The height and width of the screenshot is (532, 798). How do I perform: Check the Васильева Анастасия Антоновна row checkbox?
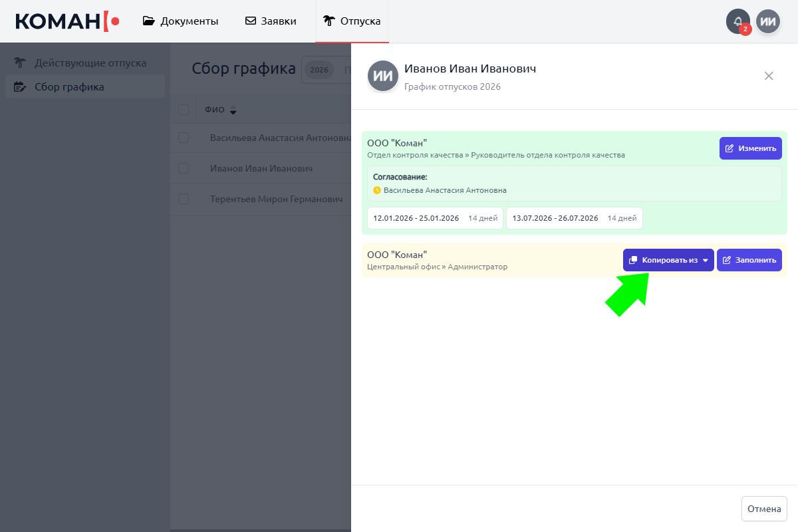[x=184, y=138]
